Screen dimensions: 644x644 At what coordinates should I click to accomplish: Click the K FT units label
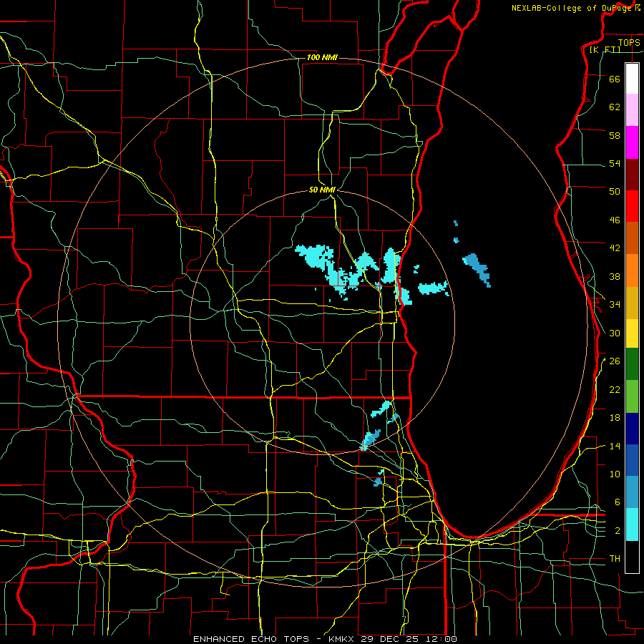tap(605, 49)
